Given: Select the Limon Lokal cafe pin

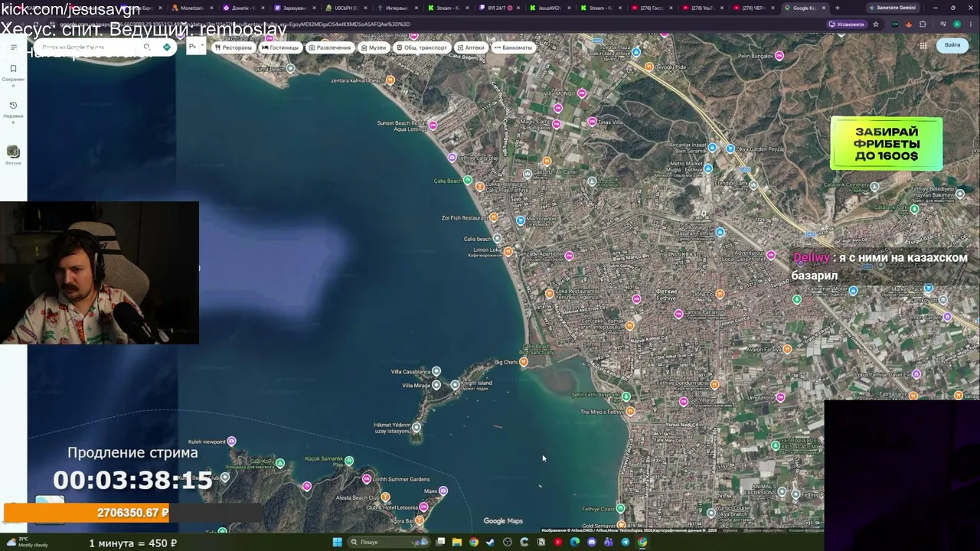Looking at the screenshot, I should (507, 250).
